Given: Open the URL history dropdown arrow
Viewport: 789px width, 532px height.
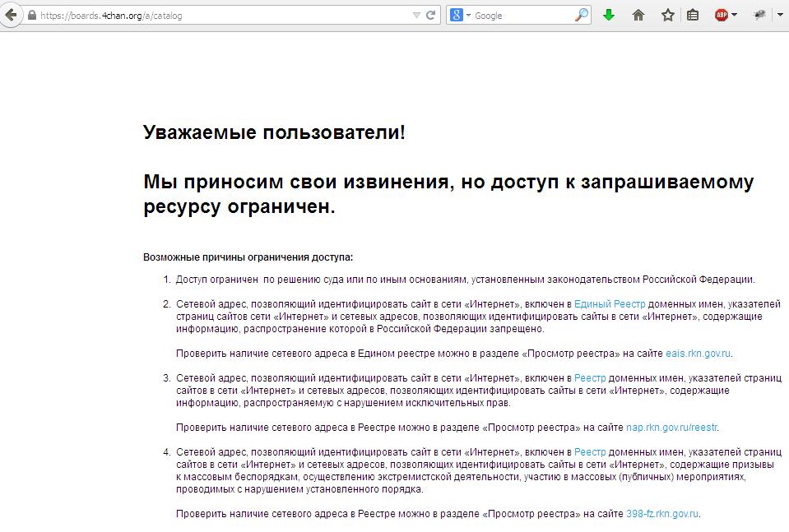Looking at the screenshot, I should [x=416, y=16].
